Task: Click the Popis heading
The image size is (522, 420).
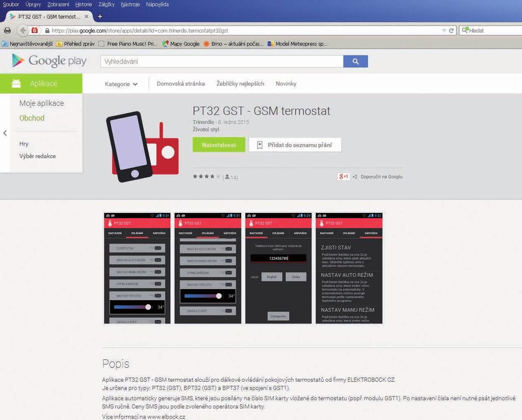Action: [x=116, y=364]
